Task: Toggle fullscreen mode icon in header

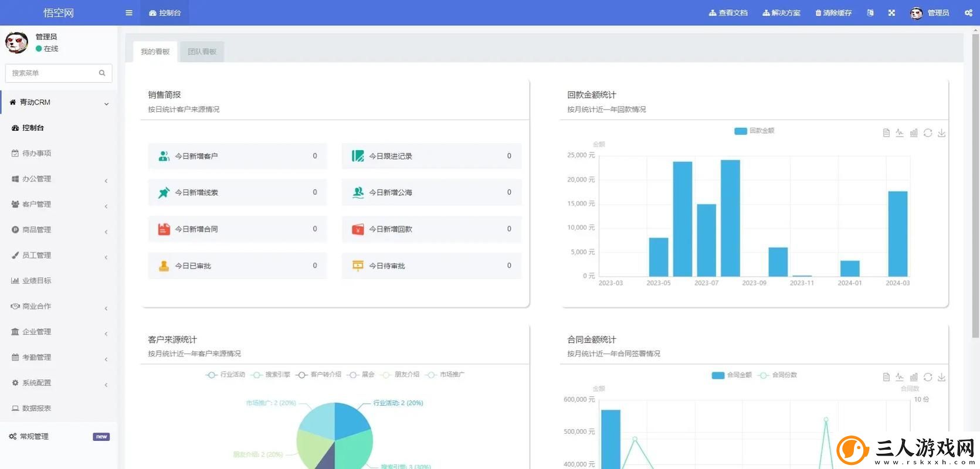Action: (891, 13)
